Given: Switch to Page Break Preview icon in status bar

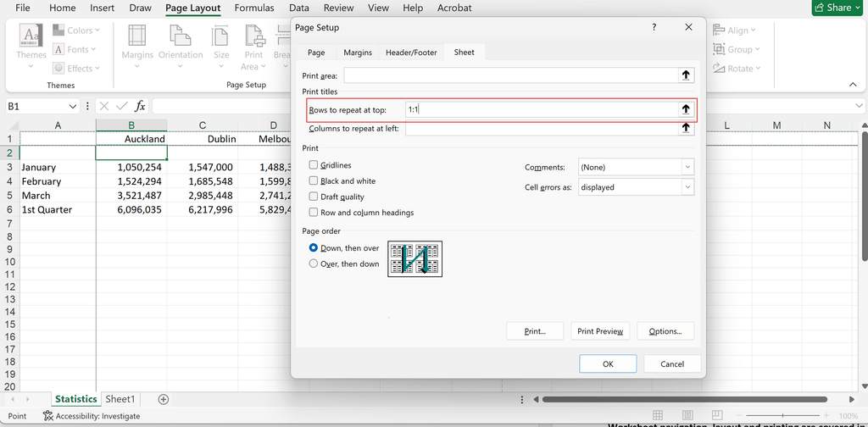Looking at the screenshot, I should [x=717, y=415].
